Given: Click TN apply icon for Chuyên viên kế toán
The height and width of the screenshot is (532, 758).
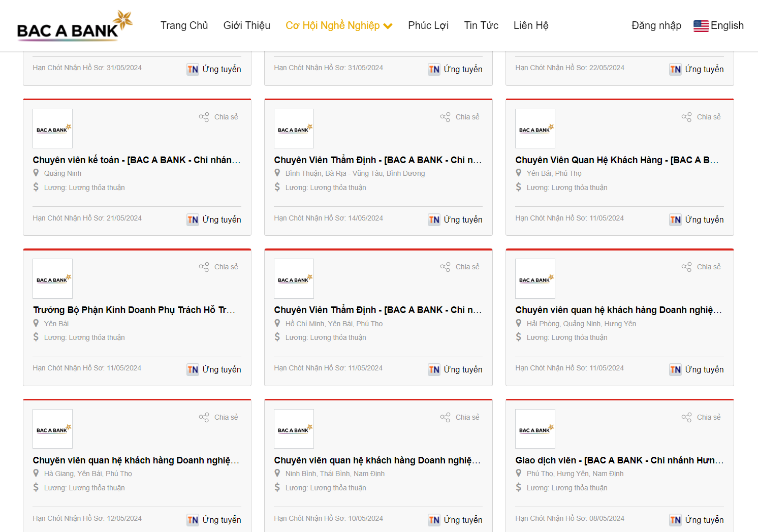Looking at the screenshot, I should coord(193,220).
